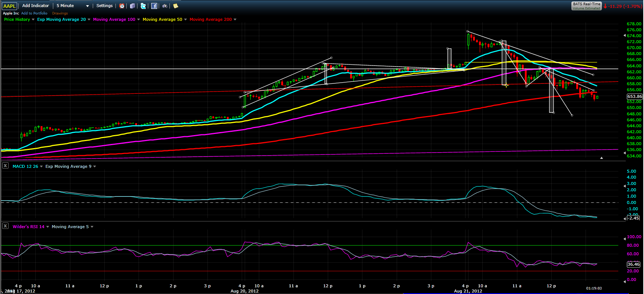Expand Moving Average 50 dropdown arrow
The width and height of the screenshot is (644, 294).
(x=185, y=19)
